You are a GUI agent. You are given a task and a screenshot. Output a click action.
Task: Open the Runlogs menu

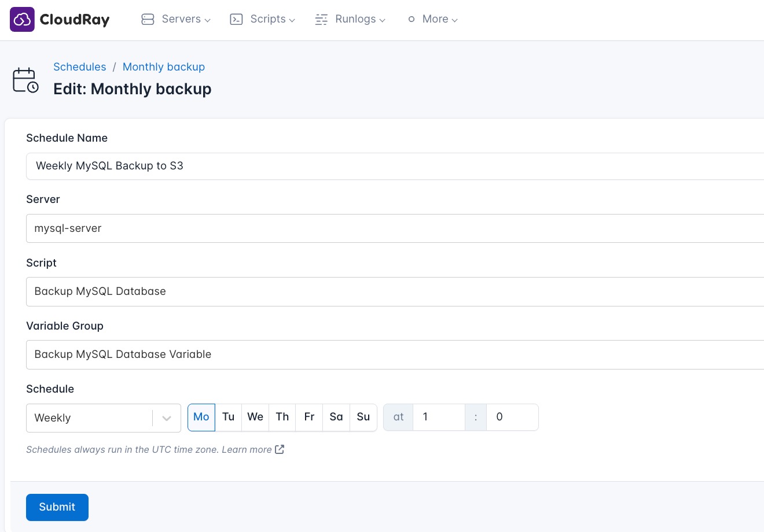(x=355, y=19)
